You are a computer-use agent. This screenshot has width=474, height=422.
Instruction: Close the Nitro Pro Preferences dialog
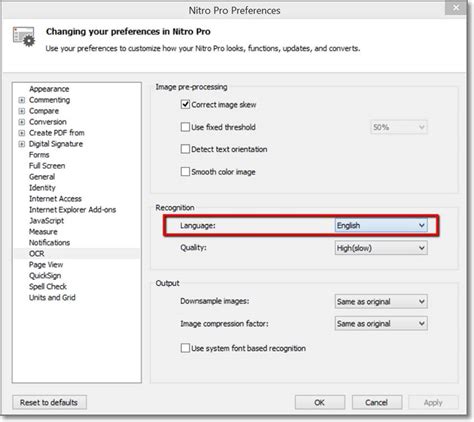pyautogui.click(x=456, y=7)
